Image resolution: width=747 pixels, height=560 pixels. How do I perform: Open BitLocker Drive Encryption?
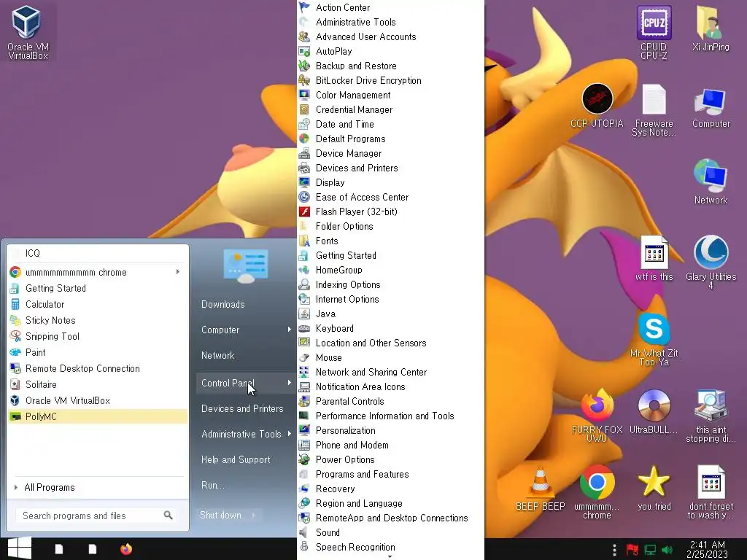pos(368,80)
